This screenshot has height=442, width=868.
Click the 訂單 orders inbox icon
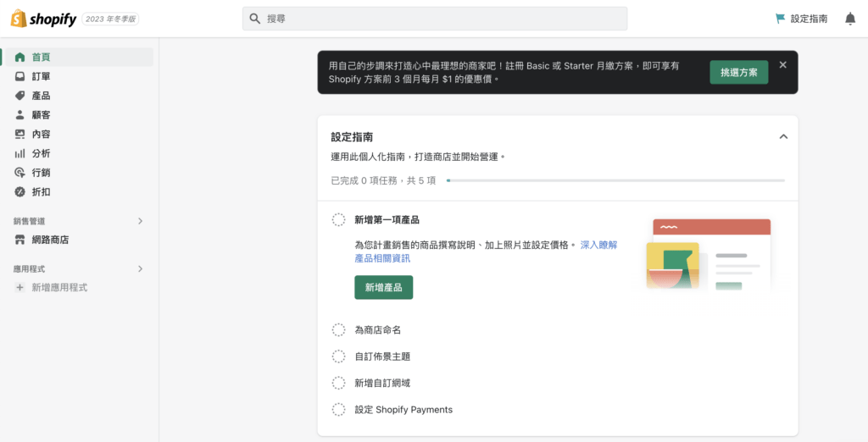pyautogui.click(x=20, y=76)
